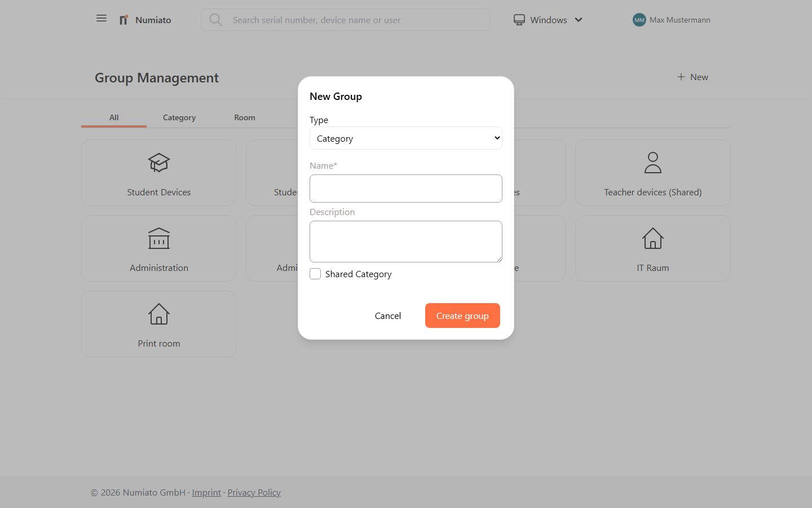
Task: Click the Description text area
Action: coord(405,241)
